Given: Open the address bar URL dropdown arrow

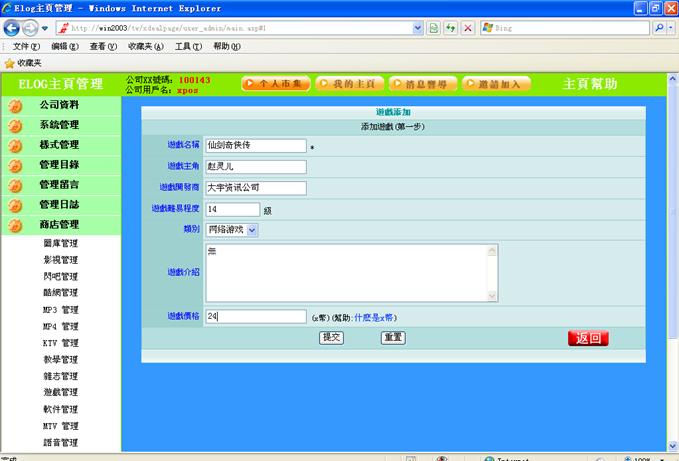Looking at the screenshot, I should (x=417, y=28).
